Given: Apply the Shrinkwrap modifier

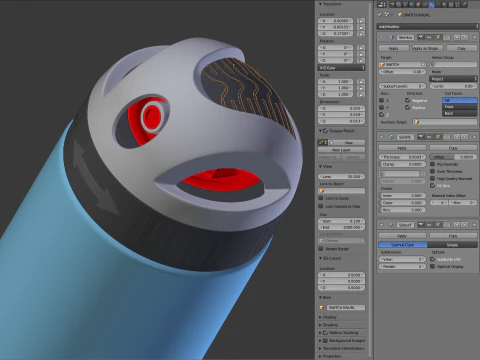Looking at the screenshot, I should tap(394, 48).
